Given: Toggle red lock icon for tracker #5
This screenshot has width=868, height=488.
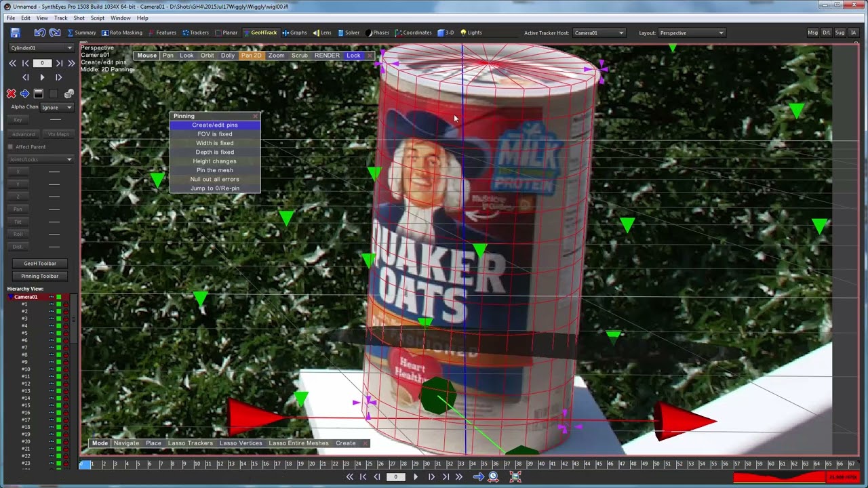Looking at the screenshot, I should tap(66, 333).
